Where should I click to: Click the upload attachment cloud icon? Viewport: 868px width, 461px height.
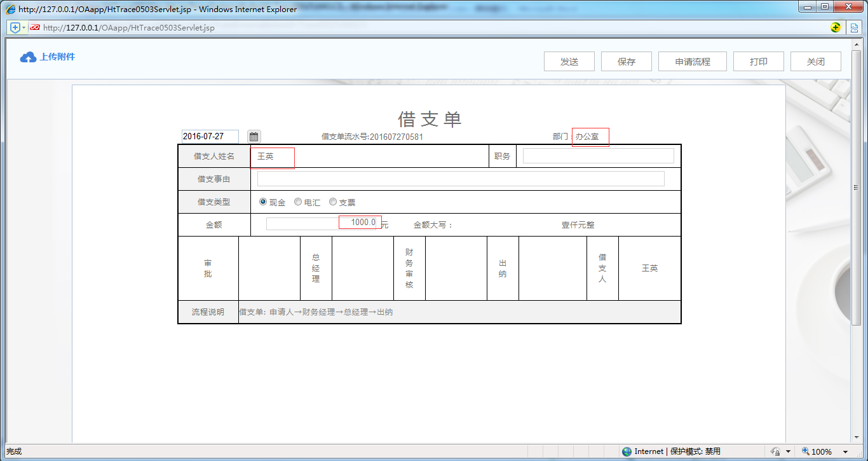tap(27, 57)
